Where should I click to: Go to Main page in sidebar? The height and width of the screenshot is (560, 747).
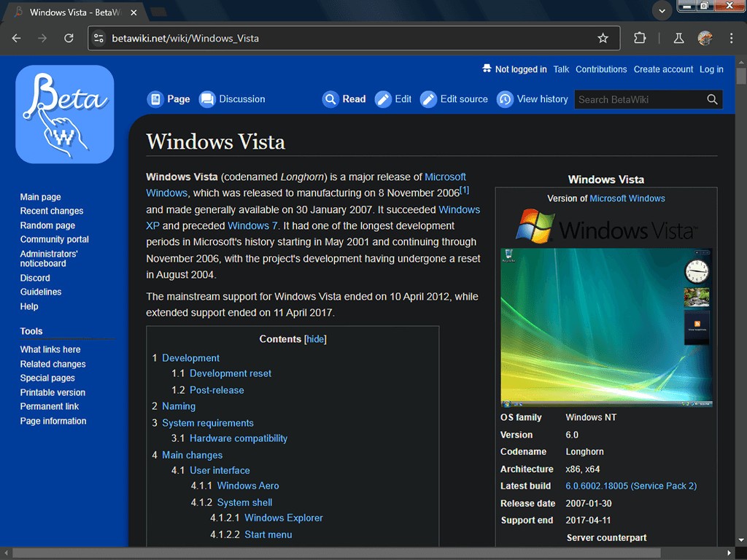click(41, 197)
